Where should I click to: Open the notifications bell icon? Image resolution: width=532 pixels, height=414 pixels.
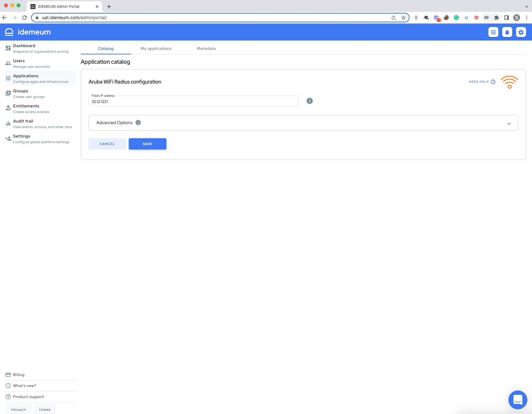point(507,32)
